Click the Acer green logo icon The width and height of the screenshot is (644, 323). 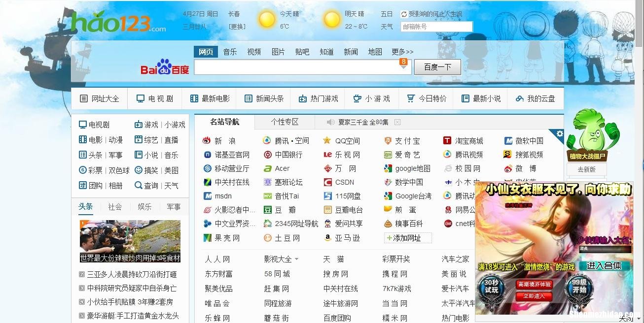point(267,168)
